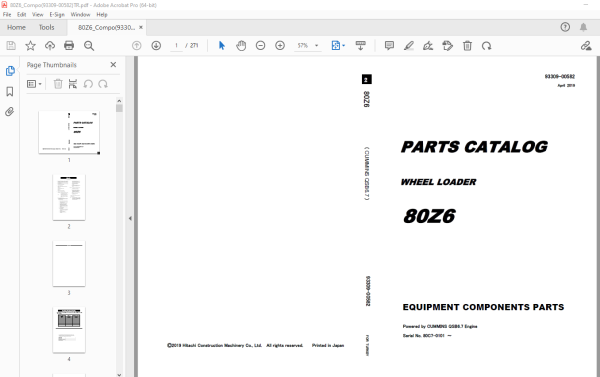
Task: Select the stamp tool icon
Action: pyautogui.click(x=447, y=46)
